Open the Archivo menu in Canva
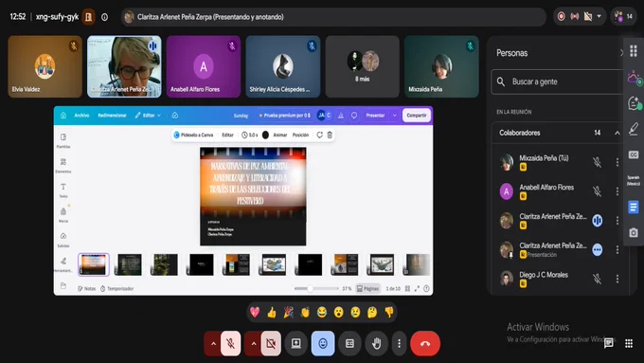 pyautogui.click(x=81, y=116)
